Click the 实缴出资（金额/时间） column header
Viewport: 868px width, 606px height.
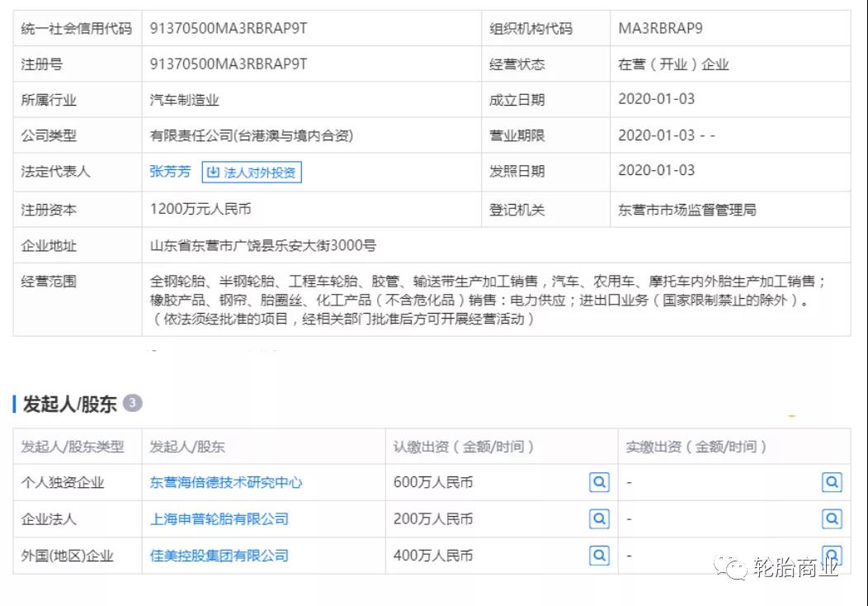[x=696, y=447]
